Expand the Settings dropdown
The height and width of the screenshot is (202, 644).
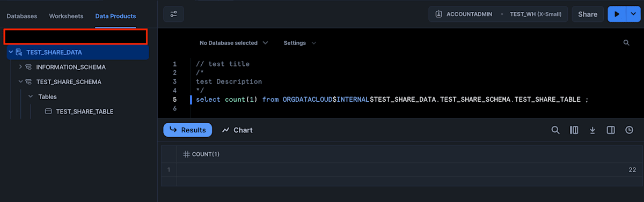pyautogui.click(x=299, y=43)
